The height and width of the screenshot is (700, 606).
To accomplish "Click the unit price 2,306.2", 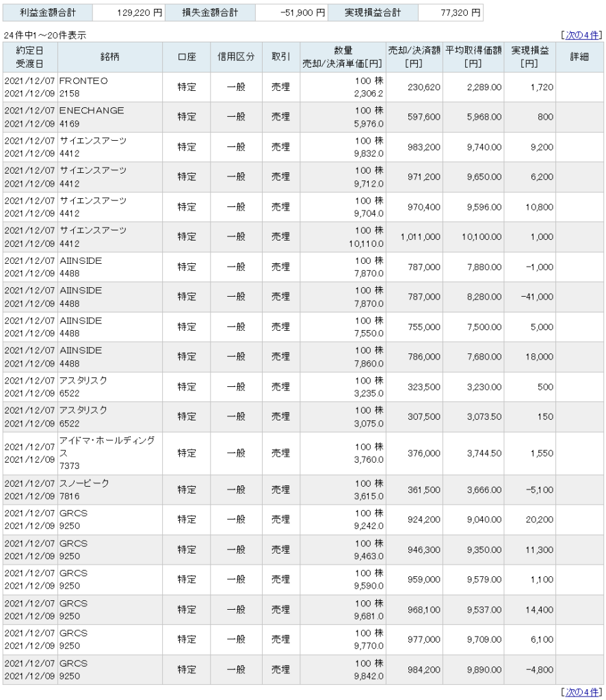I will (x=369, y=94).
